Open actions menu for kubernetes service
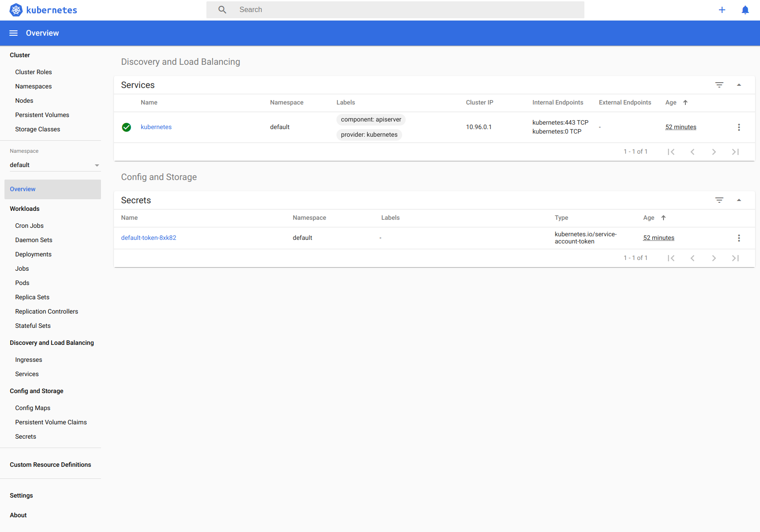Screen dimensions: 760x532 tap(739, 127)
